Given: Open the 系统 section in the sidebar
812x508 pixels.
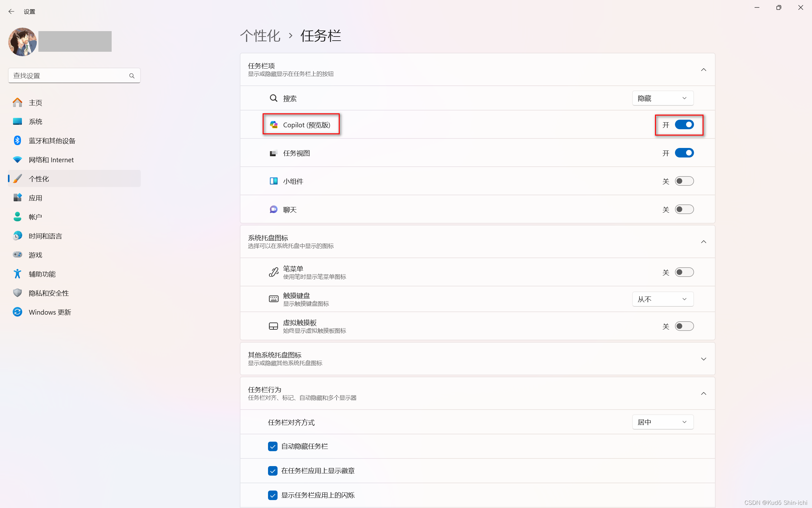Looking at the screenshot, I should tap(74, 122).
